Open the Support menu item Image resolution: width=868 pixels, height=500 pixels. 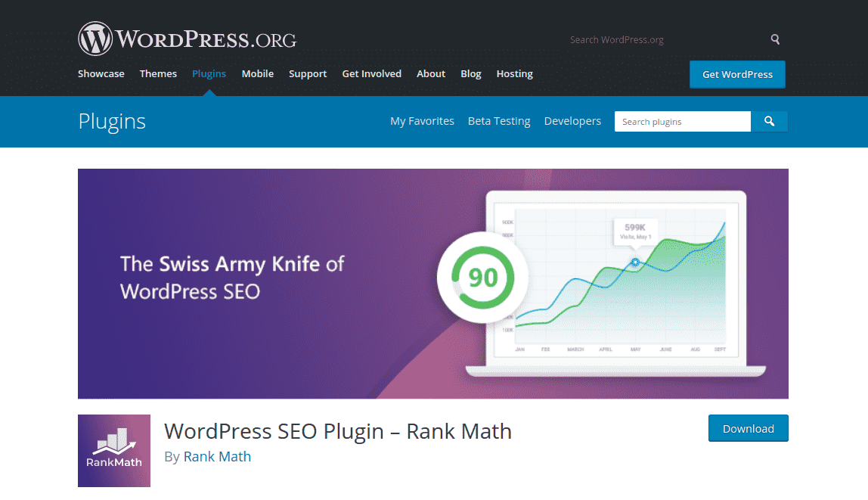click(308, 73)
